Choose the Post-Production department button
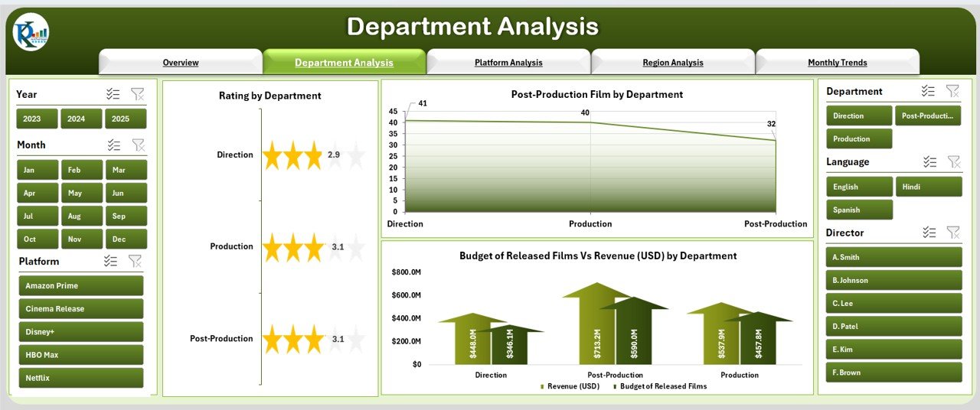 [x=927, y=116]
